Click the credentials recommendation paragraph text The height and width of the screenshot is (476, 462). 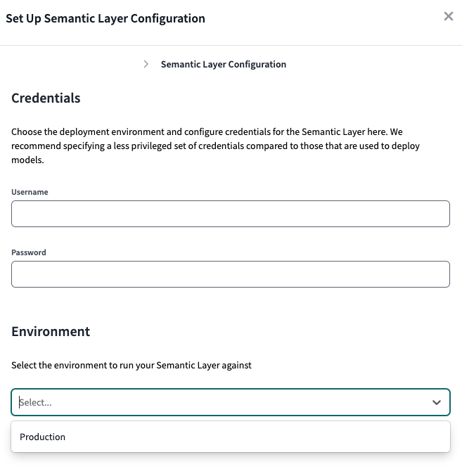point(215,146)
